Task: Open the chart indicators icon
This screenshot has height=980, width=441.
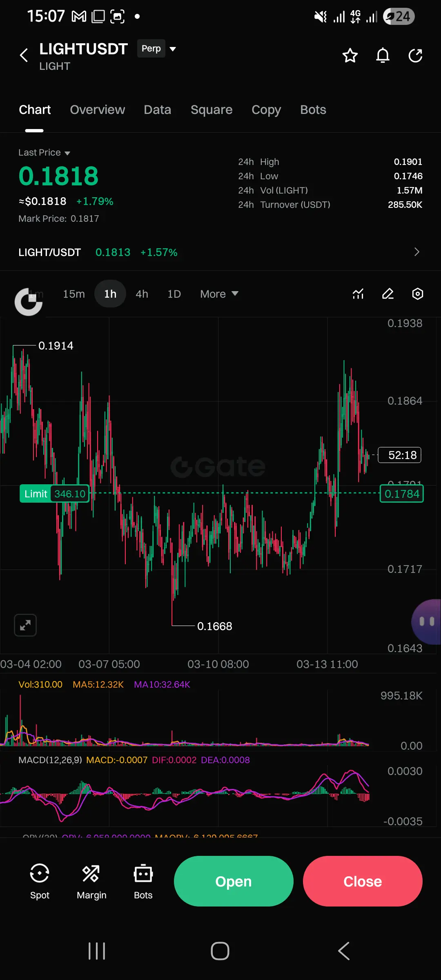Action: (358, 294)
